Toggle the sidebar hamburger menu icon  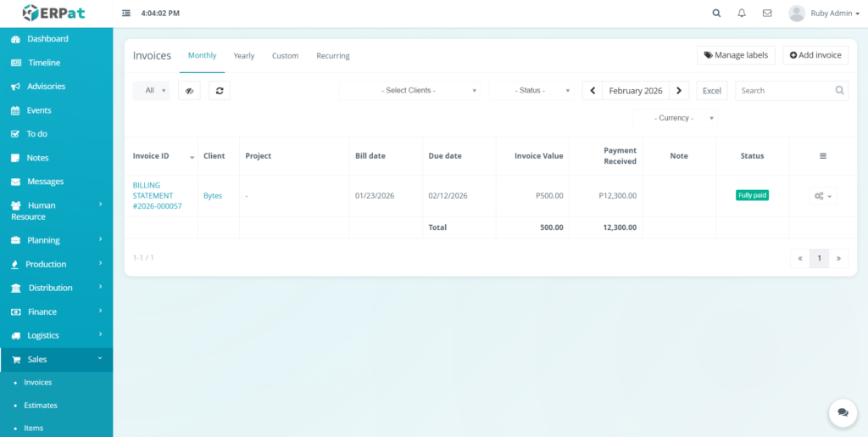click(126, 14)
